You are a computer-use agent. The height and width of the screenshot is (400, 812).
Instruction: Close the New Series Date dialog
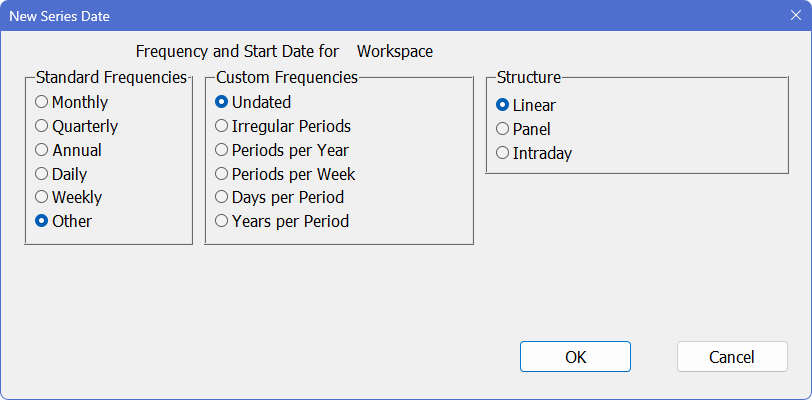point(795,16)
